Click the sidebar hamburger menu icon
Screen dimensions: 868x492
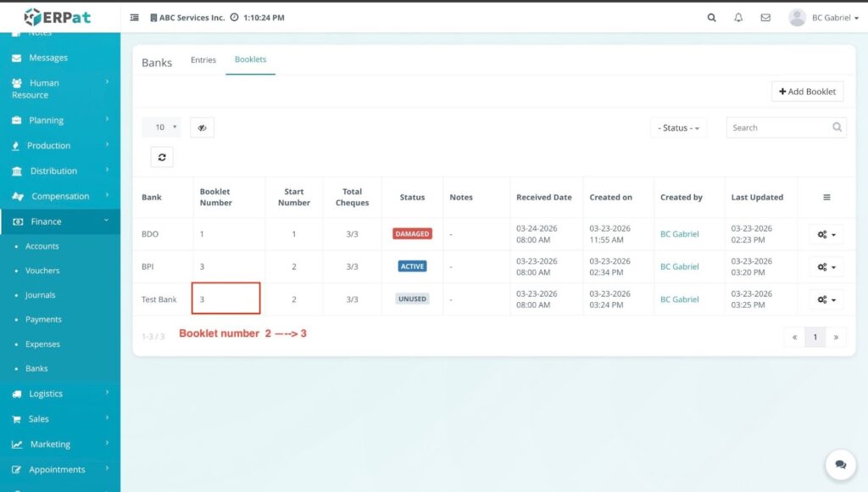(135, 18)
